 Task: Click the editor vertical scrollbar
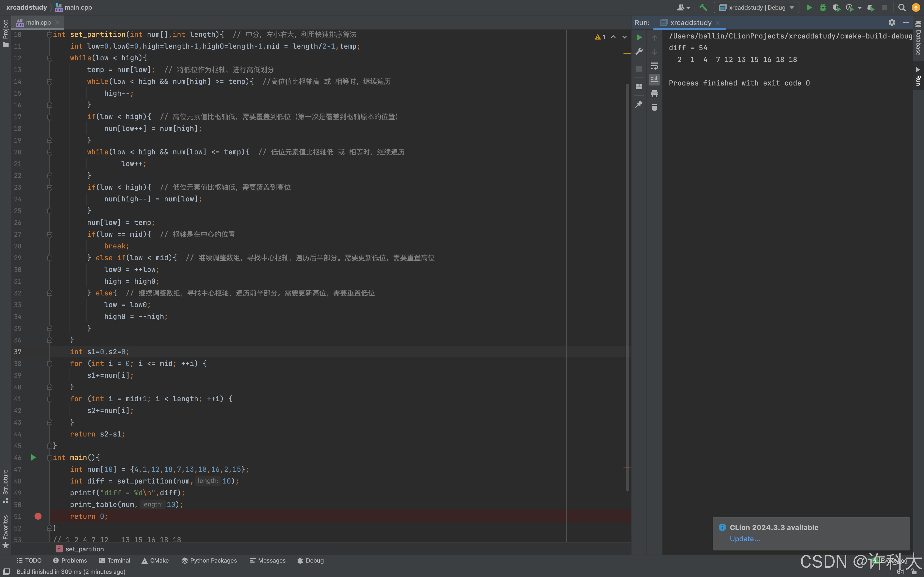(627, 286)
